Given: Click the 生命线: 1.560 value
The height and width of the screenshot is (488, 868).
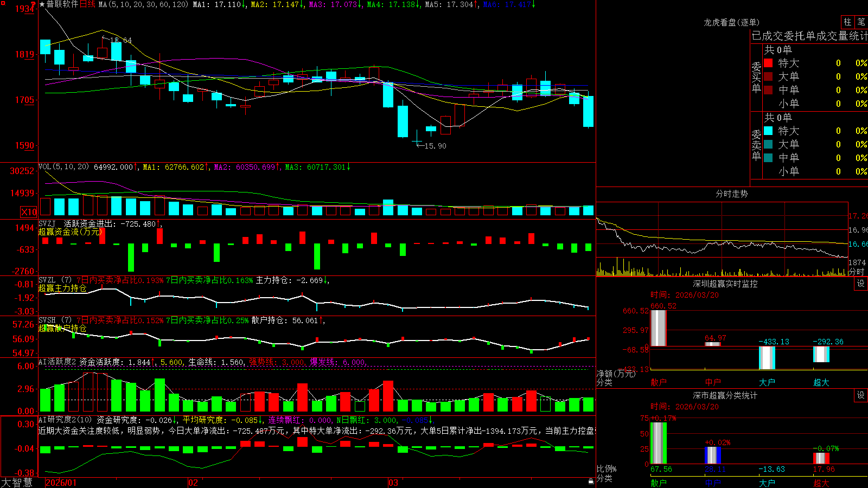Looking at the screenshot, I should click(x=216, y=362).
